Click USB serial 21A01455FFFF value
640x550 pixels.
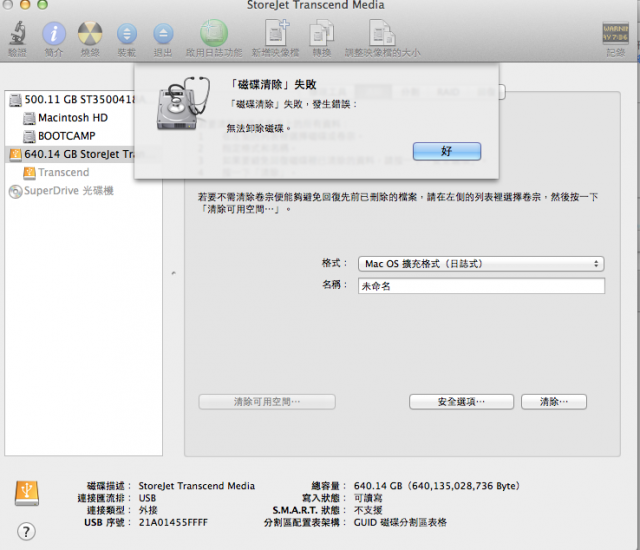pyautogui.click(x=173, y=522)
